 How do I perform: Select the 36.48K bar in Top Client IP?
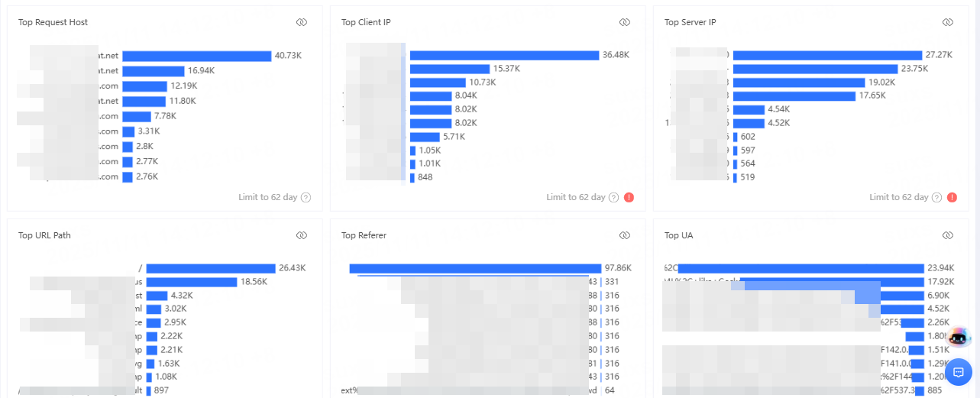504,55
